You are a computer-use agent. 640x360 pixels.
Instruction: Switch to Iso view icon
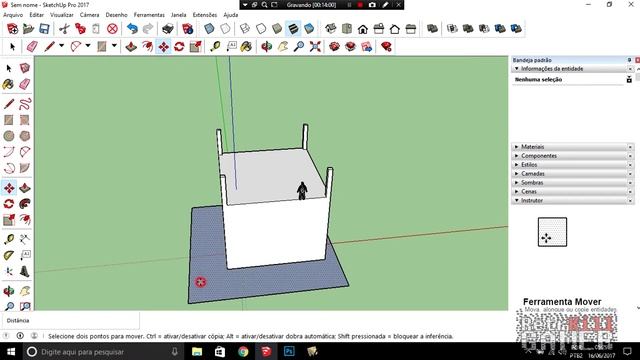coord(331,29)
